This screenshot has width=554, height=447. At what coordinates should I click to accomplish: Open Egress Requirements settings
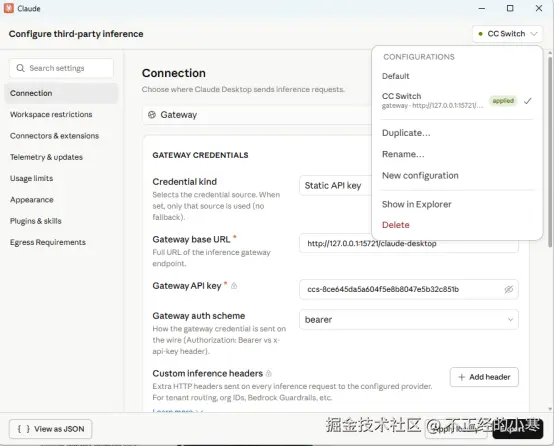pos(48,242)
